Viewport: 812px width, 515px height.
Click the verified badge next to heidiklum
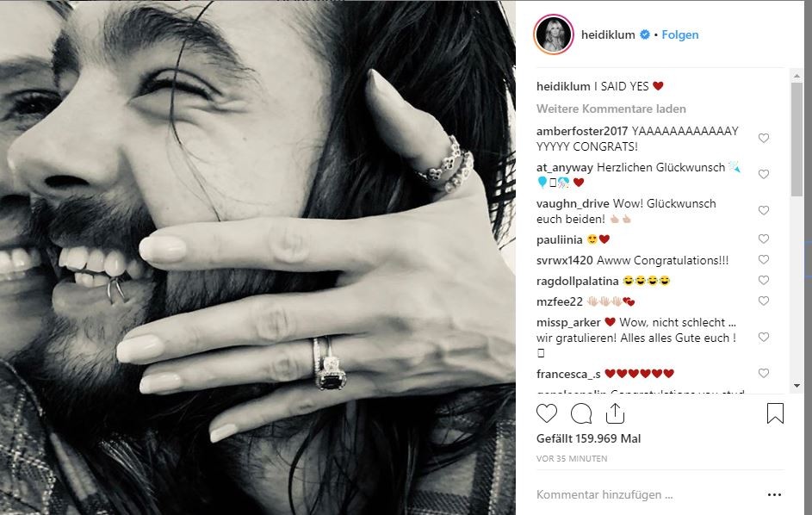pos(645,34)
